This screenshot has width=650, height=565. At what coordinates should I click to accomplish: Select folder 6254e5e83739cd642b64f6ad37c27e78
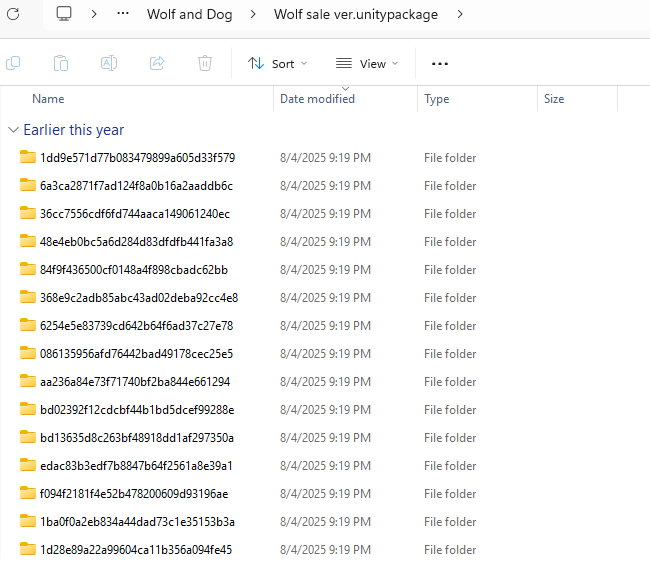(136, 326)
